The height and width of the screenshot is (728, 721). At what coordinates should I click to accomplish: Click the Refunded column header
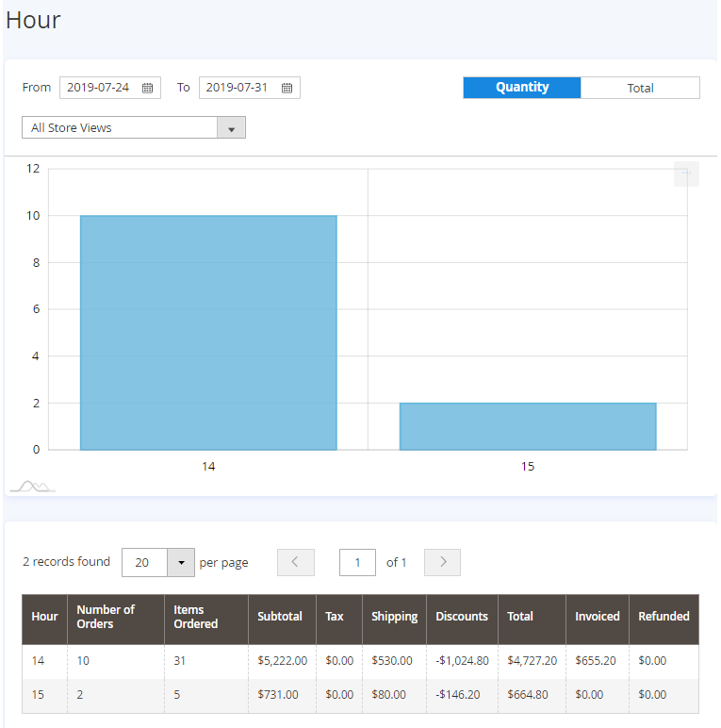(x=664, y=617)
